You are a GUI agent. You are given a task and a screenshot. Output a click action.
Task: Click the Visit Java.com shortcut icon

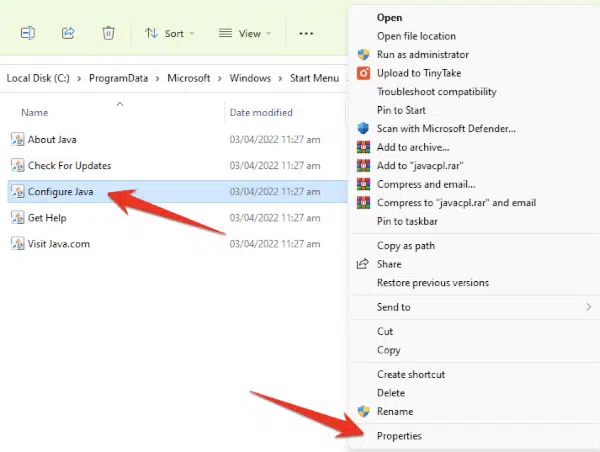(x=18, y=243)
